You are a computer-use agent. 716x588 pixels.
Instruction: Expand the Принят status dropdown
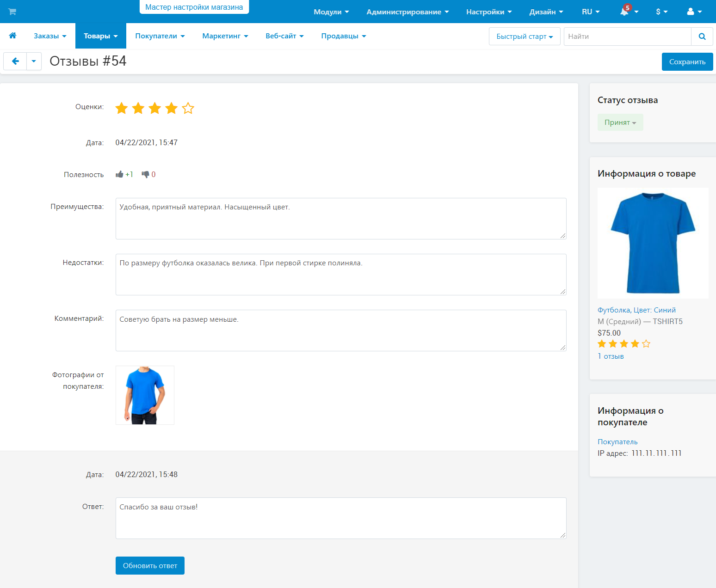(x=620, y=122)
